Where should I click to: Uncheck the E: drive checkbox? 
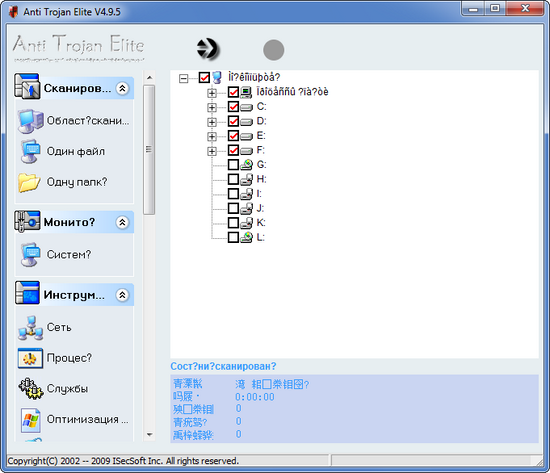(233, 135)
